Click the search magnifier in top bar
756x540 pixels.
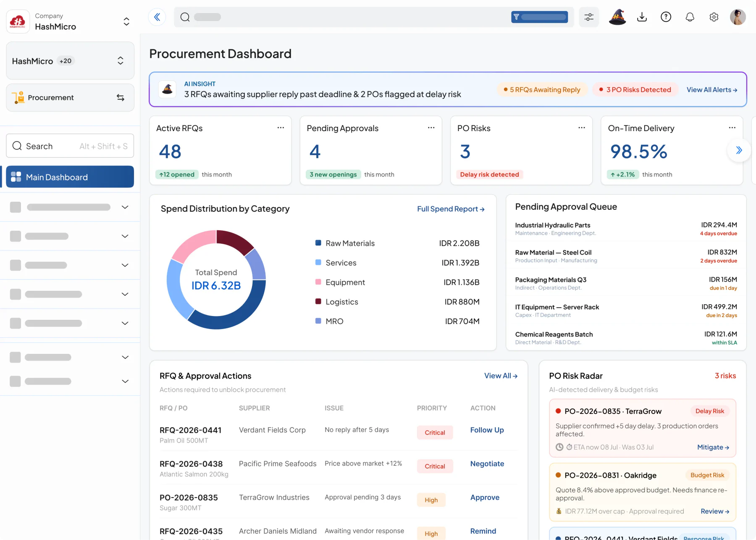185,17
